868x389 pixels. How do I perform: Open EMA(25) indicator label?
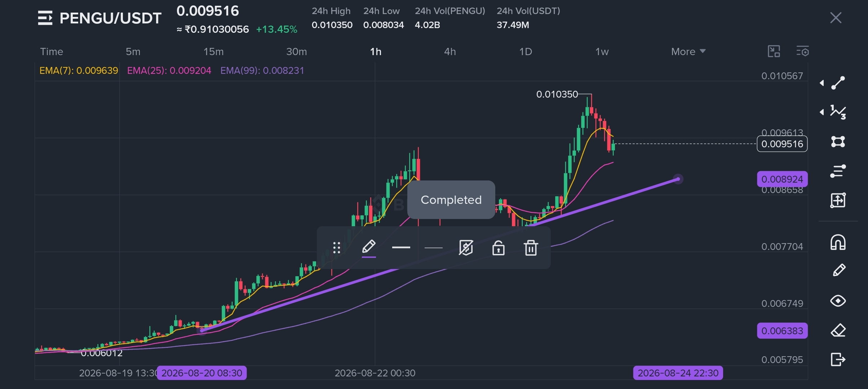tap(169, 71)
